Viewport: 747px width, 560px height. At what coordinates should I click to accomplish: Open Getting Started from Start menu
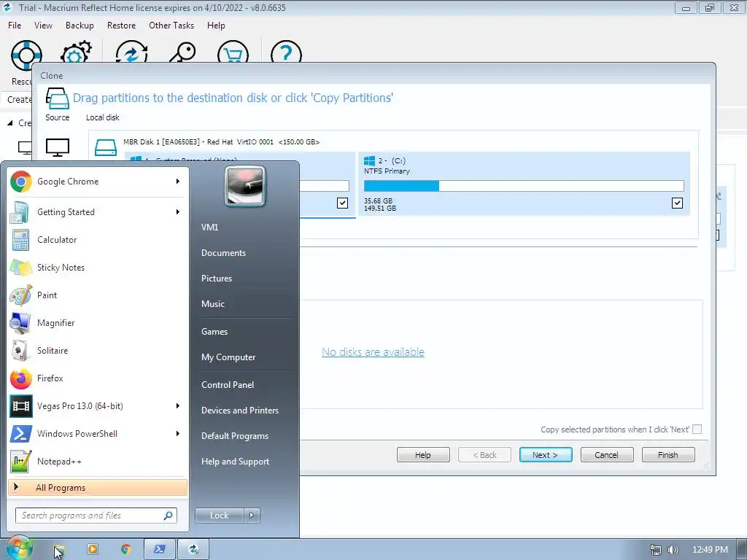pos(98,212)
